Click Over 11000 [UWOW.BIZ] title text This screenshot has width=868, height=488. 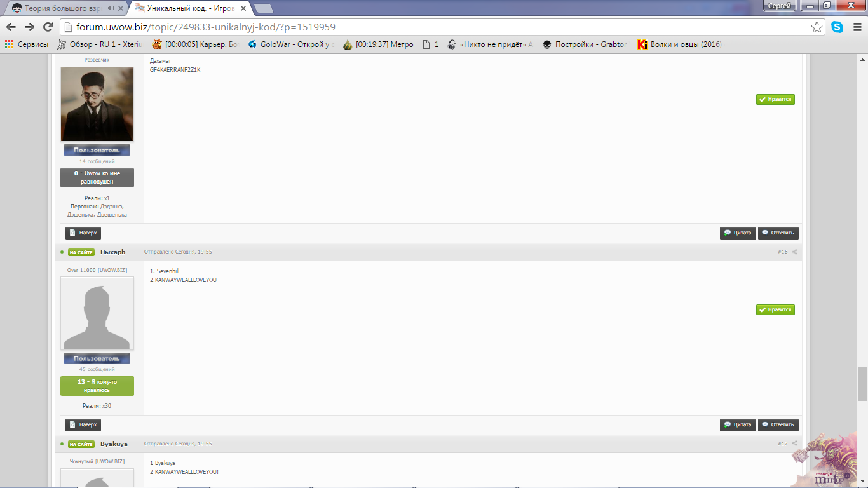pos(97,270)
